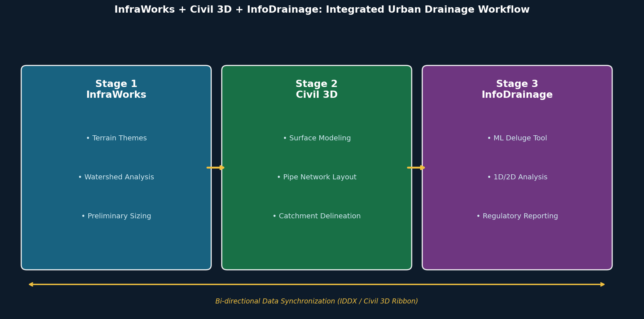Click the 1D/2D Analysis bullet

(517, 177)
